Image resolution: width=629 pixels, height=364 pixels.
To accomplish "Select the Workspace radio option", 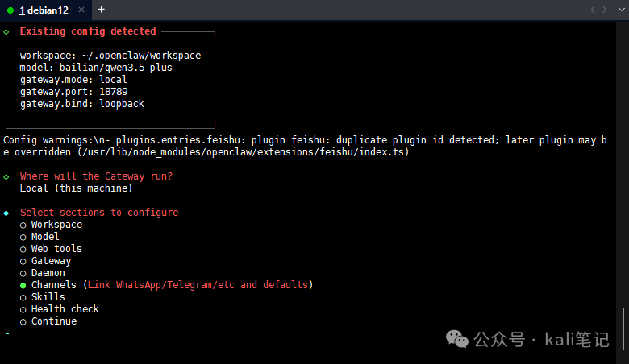I will pos(23,225).
